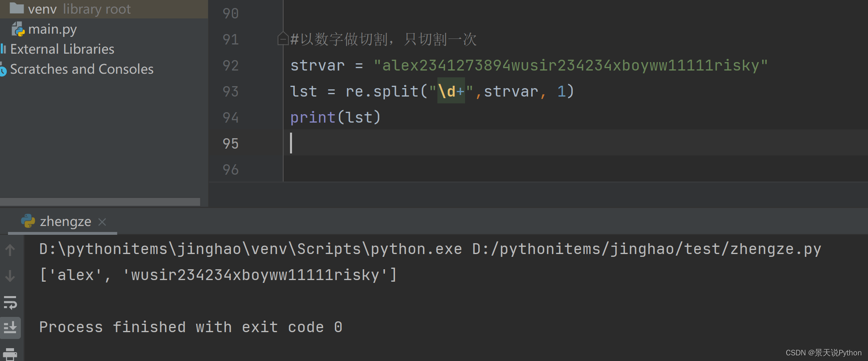Open main.py in the project tree
Viewport: 868px width, 361px height.
pyautogui.click(x=52, y=29)
